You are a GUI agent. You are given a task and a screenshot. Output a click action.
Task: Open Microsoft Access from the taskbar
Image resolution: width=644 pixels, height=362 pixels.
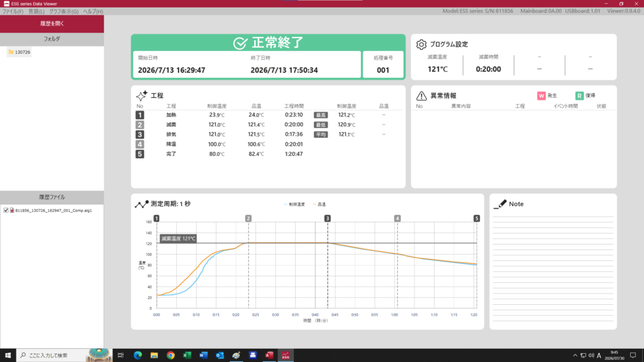(x=269, y=356)
